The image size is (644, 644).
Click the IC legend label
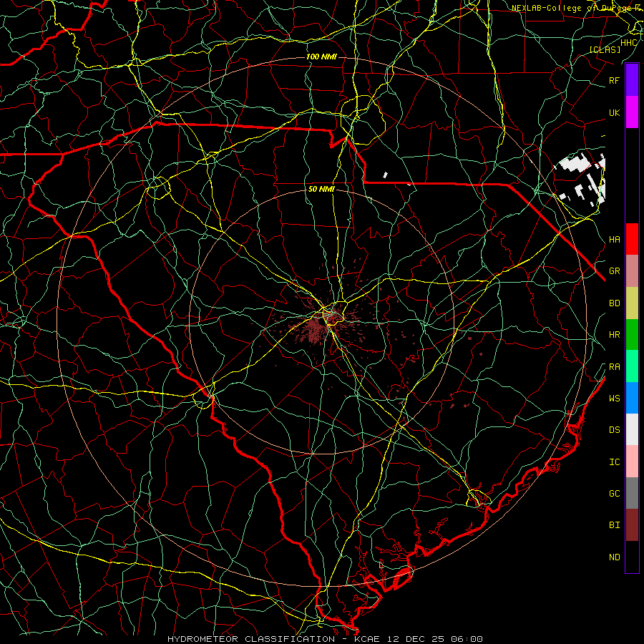[x=614, y=462]
